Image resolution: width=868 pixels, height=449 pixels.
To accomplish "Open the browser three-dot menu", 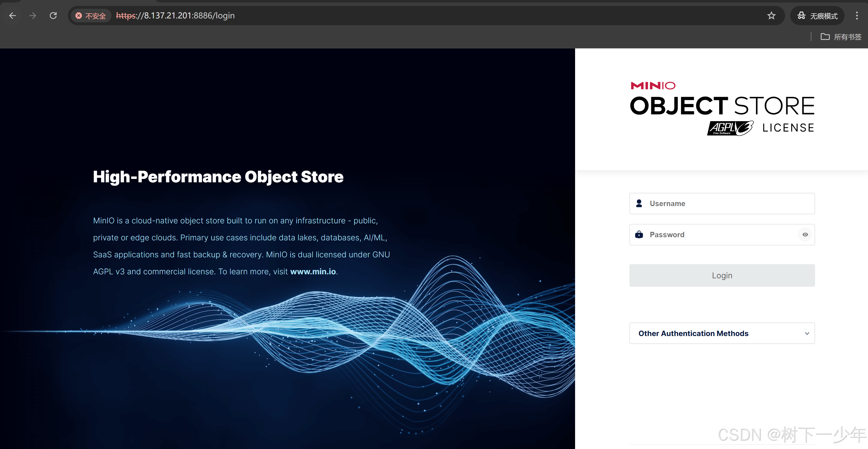I will click(x=857, y=16).
